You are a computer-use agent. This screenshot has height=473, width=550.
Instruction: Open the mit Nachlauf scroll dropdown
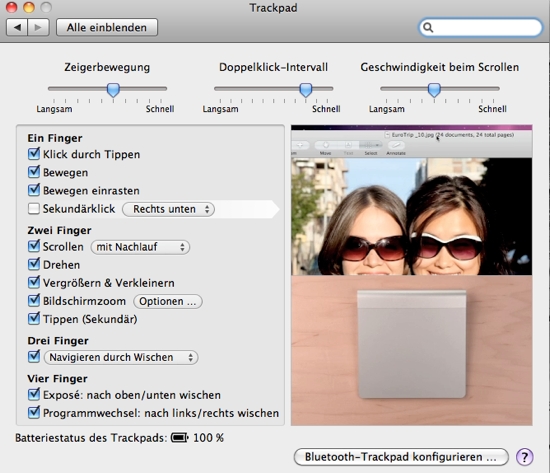140,247
